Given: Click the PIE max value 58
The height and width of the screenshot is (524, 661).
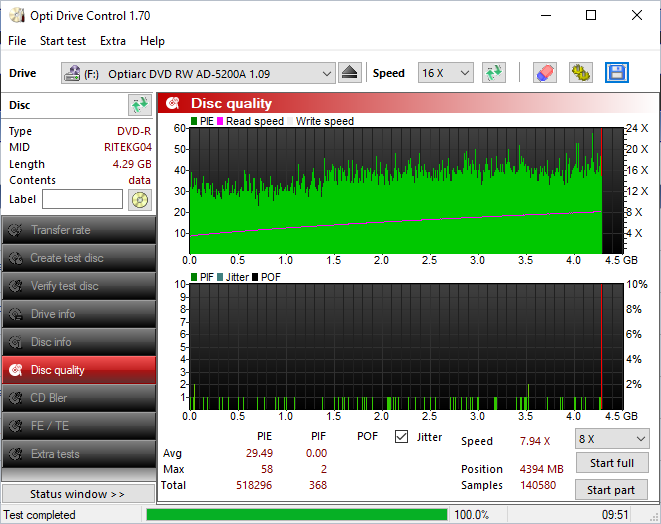Looking at the screenshot, I should 267,469.
